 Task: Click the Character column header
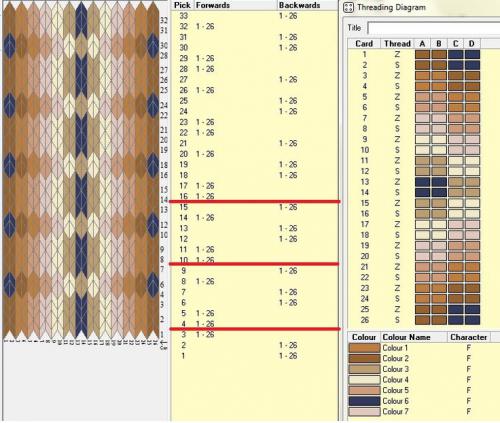469,337
